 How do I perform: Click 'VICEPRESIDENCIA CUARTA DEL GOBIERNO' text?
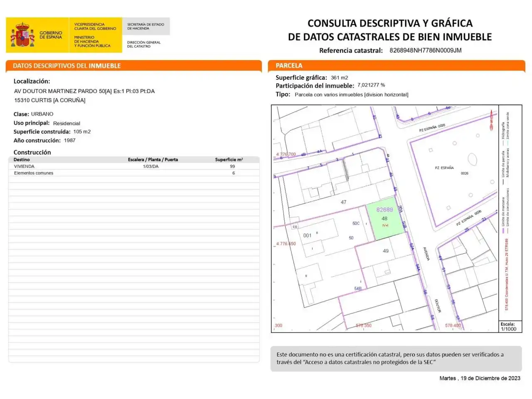[x=95, y=27]
